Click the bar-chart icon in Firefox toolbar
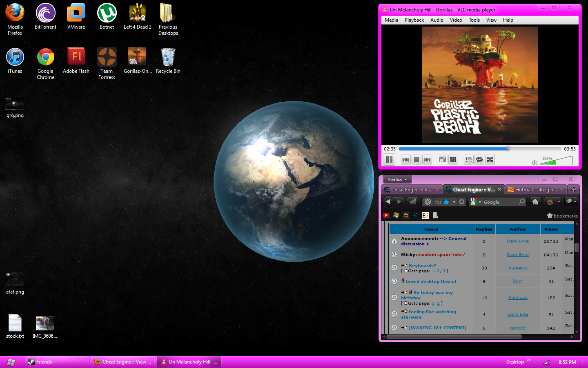 413,202
